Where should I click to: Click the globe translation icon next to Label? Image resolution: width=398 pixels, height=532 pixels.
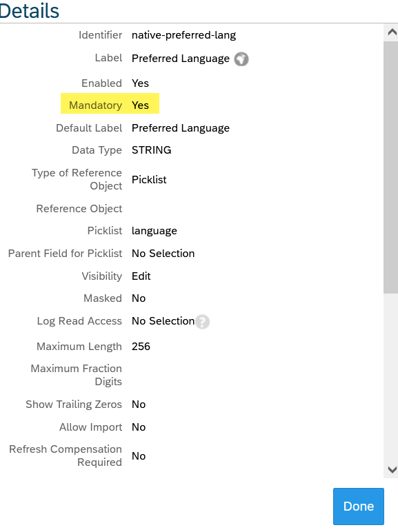click(241, 59)
